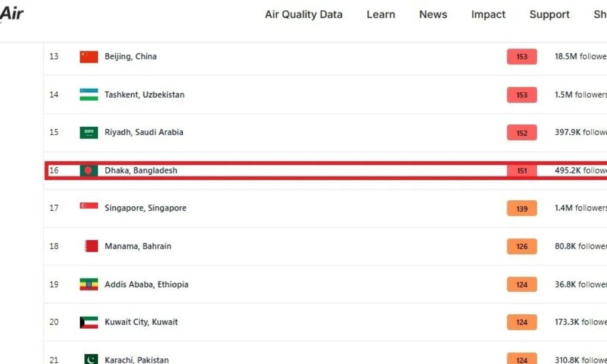Click Tashkent's AQI badge showing 153
The width and height of the screenshot is (607, 364).
pos(522,95)
